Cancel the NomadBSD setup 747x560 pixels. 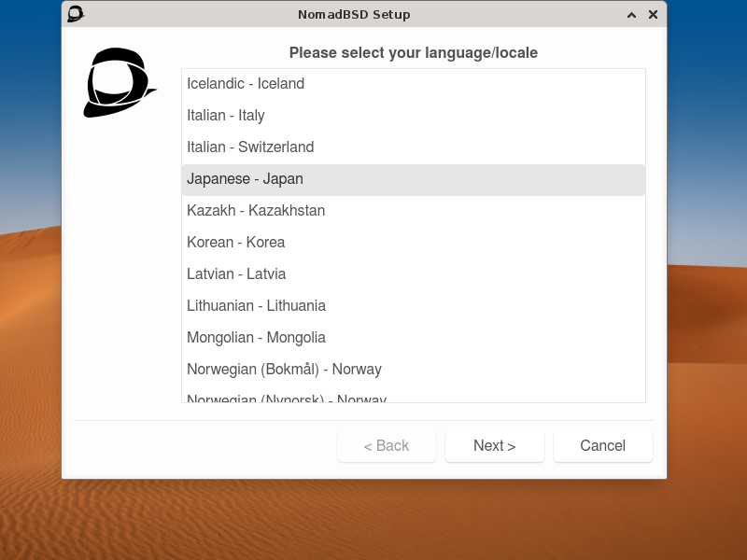click(x=602, y=445)
